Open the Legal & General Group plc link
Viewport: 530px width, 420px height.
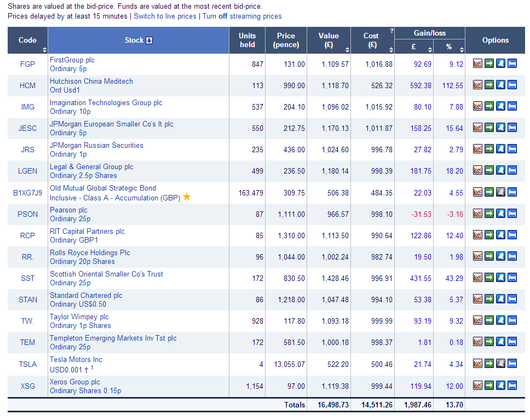(91, 166)
